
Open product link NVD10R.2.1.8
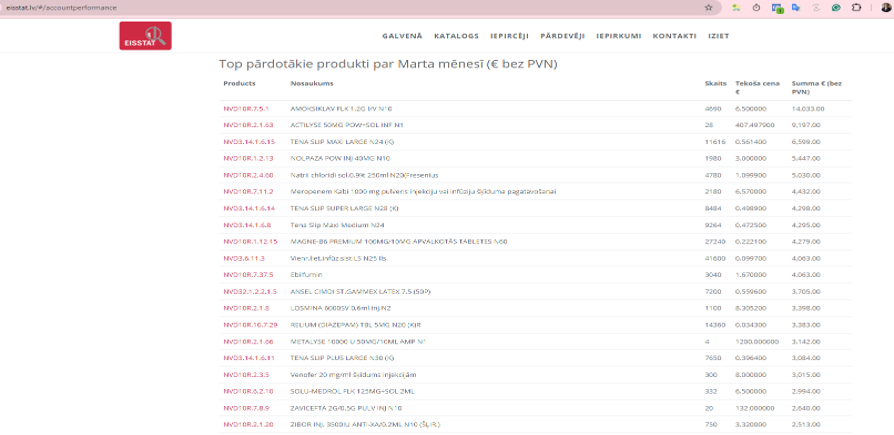point(246,308)
